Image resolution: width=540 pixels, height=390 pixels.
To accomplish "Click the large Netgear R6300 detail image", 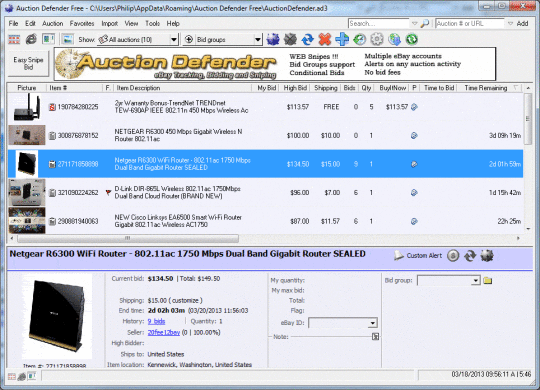I will pyautogui.click(x=57, y=315).
